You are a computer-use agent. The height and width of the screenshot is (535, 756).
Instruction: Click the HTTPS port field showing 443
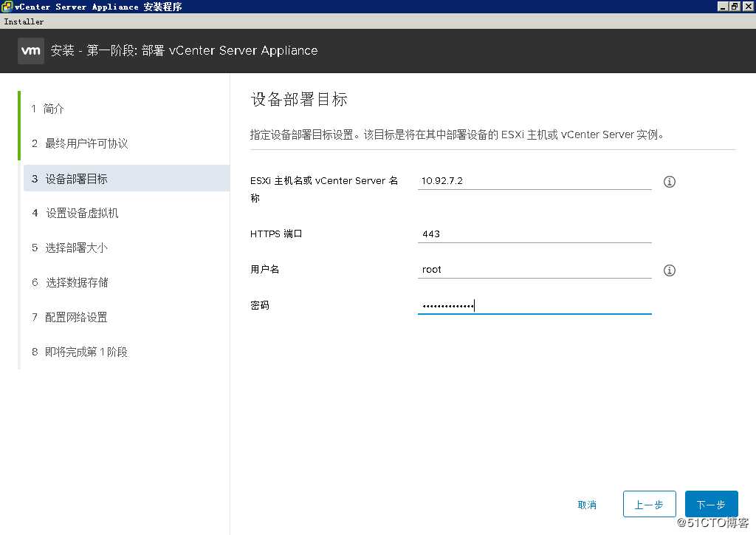coord(535,234)
